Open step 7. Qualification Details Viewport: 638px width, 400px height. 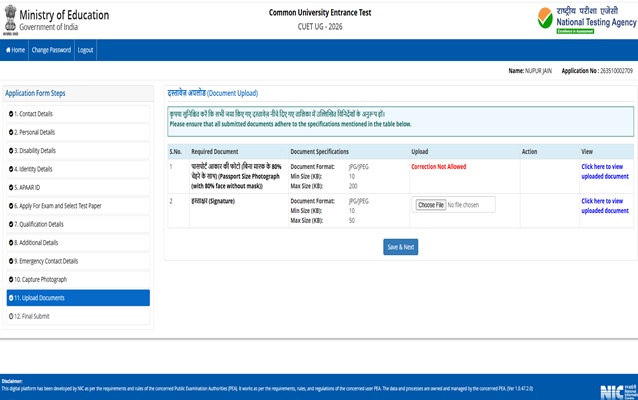coord(78,224)
